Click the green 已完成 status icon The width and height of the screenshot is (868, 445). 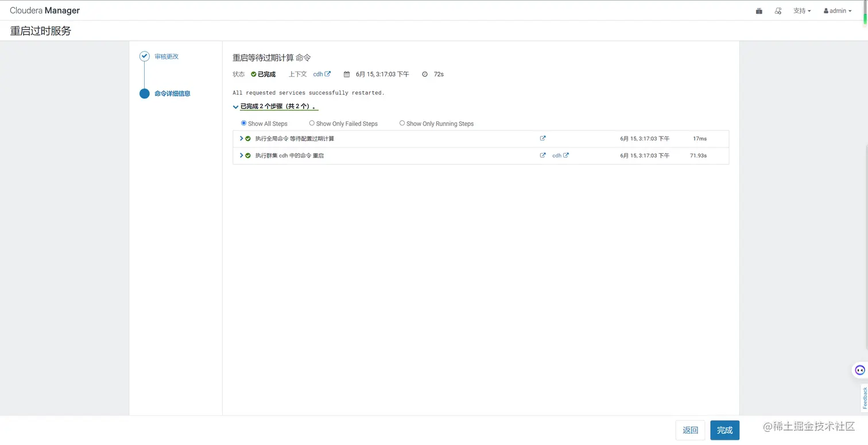pyautogui.click(x=254, y=74)
